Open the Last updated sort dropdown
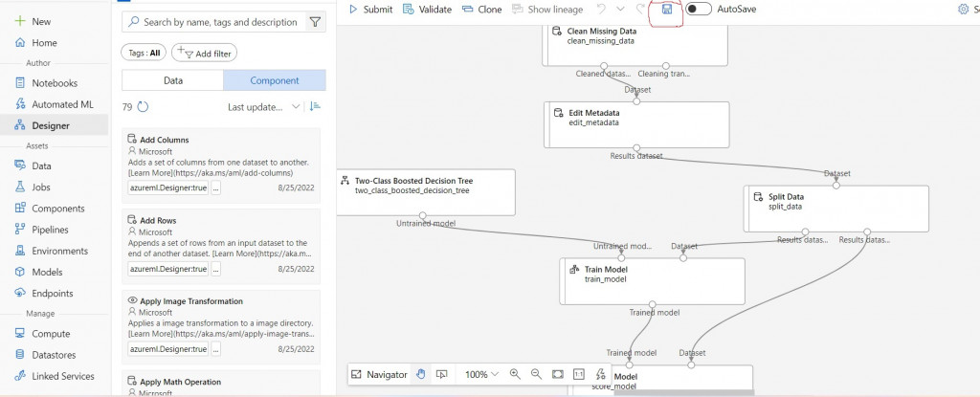This screenshot has width=980, height=397. point(264,107)
